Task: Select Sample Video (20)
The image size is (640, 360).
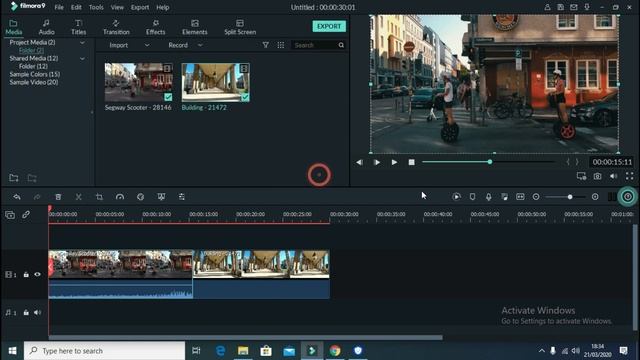Action: 34,82
